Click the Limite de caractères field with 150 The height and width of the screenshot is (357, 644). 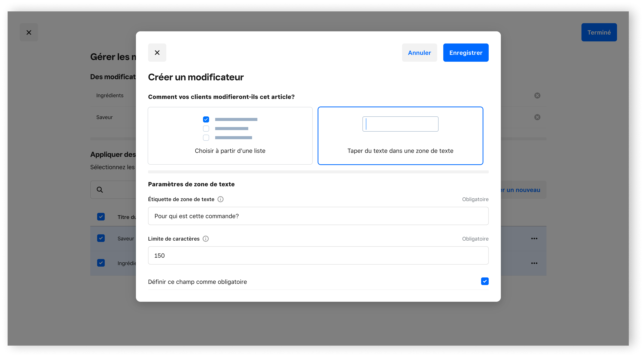click(318, 255)
